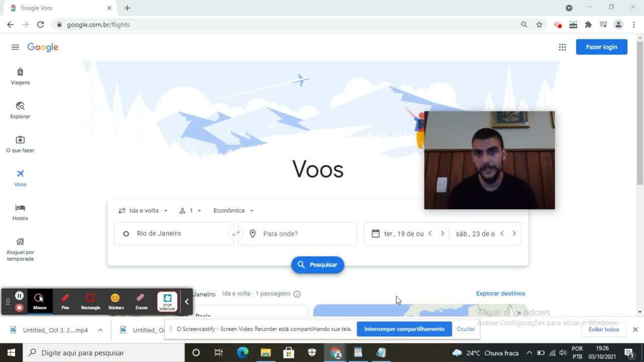644x362 pixels.
Task: Collapse the Screencastify toolbar with the arrow
Action: (187, 302)
